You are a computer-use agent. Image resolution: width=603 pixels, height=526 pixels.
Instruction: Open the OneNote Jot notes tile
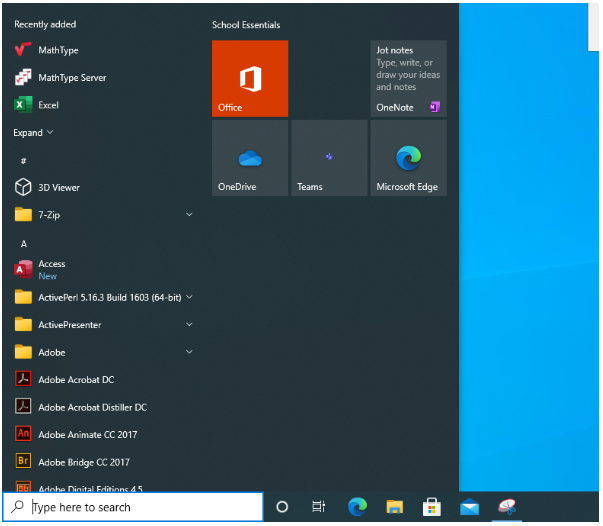(x=408, y=78)
